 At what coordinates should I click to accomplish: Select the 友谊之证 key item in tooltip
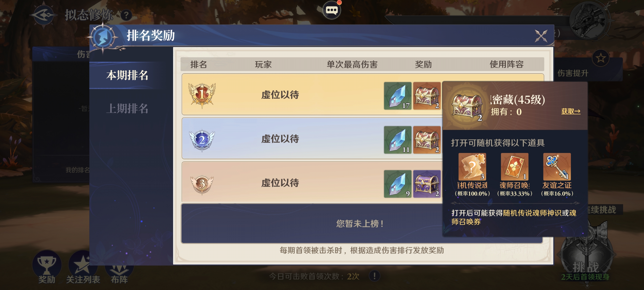point(557,167)
